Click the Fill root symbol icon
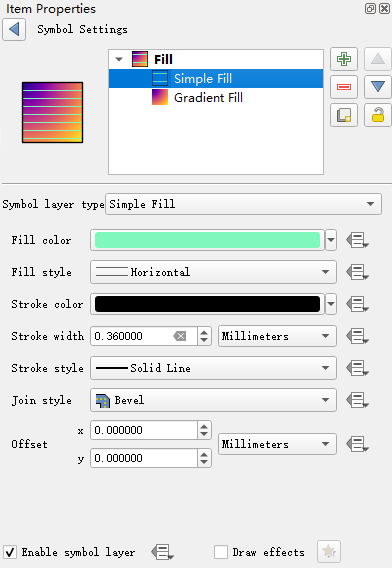The width and height of the screenshot is (392, 568). 140,59
